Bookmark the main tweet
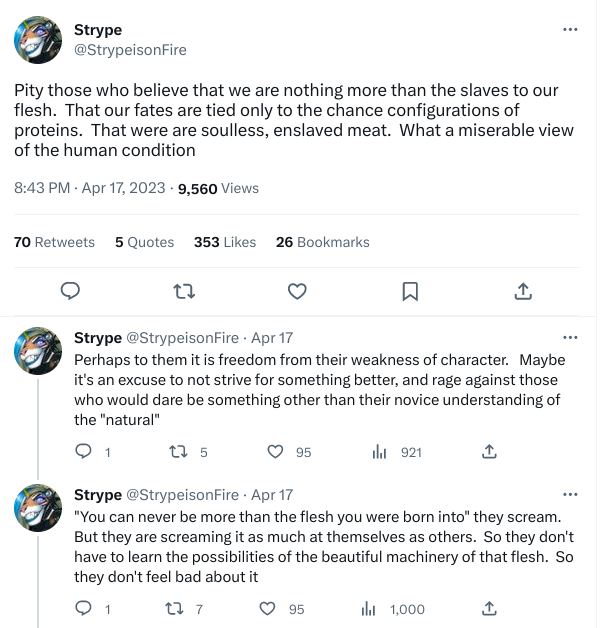Screen dimensions: 602x628 (x=410, y=291)
